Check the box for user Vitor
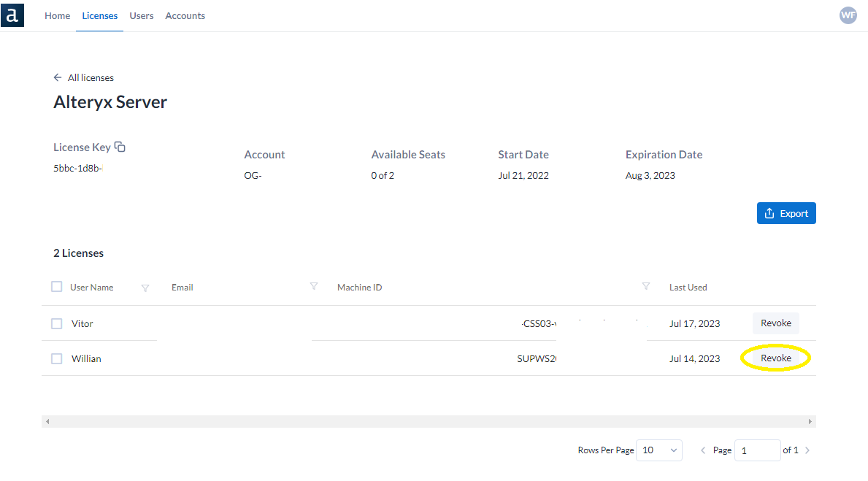The image size is (868, 481). [x=56, y=323]
